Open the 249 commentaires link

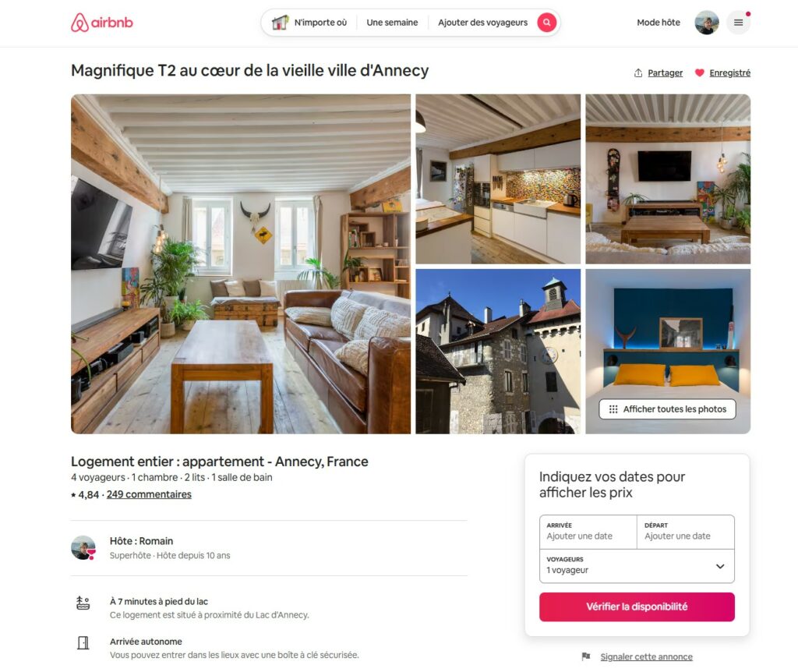click(149, 494)
